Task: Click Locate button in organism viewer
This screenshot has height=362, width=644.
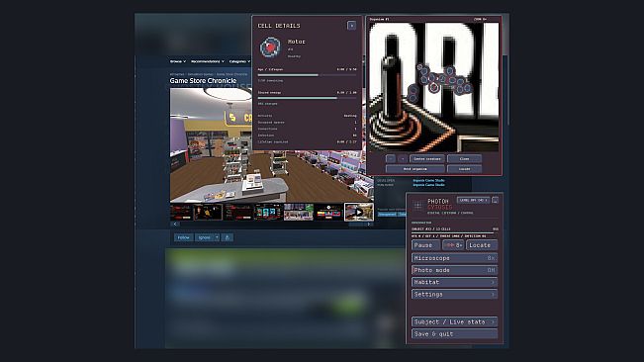Action: (464, 169)
